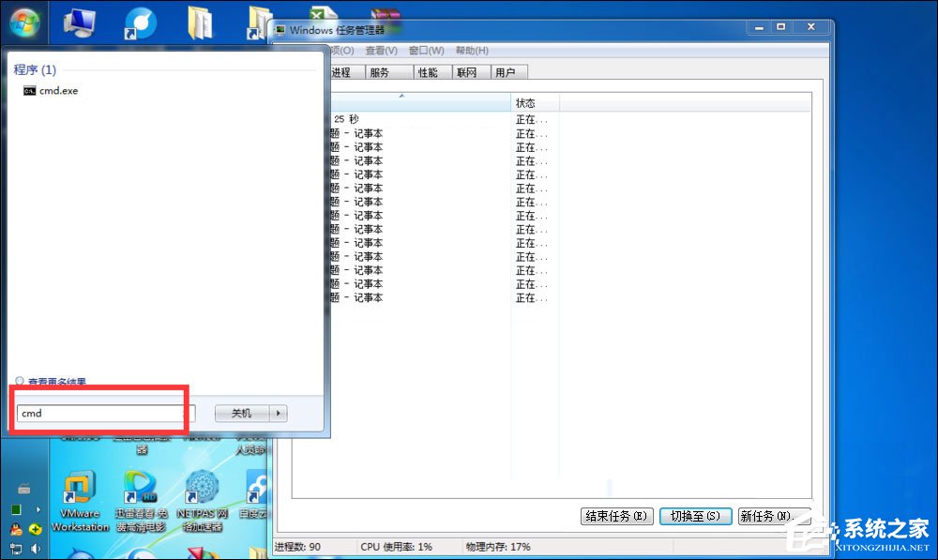Click the 查看更多结果 link
Image resolution: width=938 pixels, height=560 pixels.
(x=58, y=381)
